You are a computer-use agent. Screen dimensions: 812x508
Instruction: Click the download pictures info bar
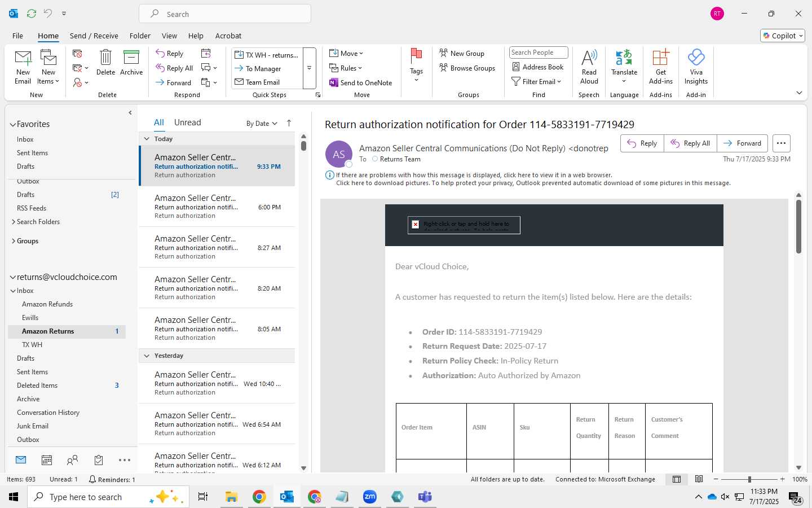[x=533, y=183]
